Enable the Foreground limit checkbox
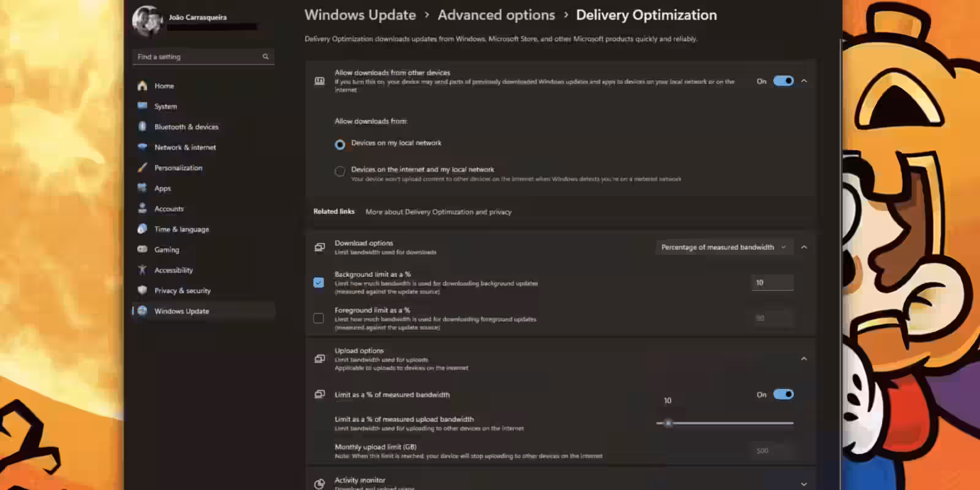Viewport: 980px width, 490px height. [318, 318]
